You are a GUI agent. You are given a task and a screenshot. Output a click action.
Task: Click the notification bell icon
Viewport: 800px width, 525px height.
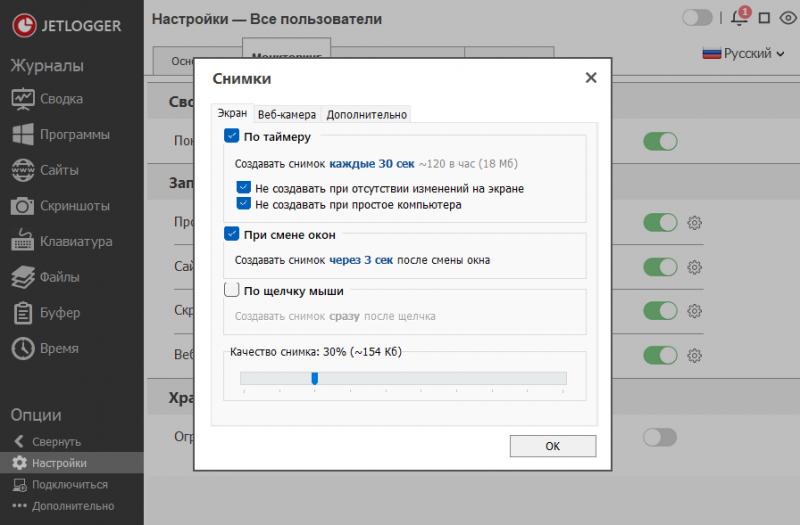click(x=739, y=18)
